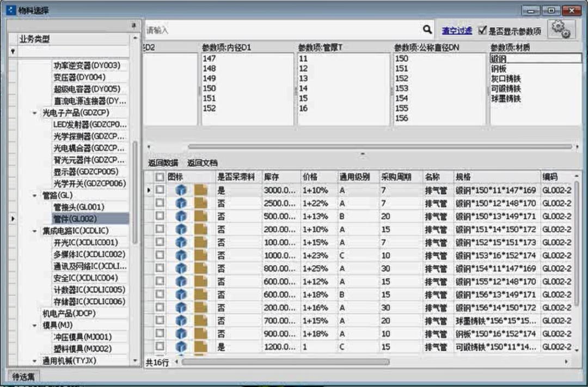
Task: Switch to the 待选集 tab
Action: [x=23, y=376]
